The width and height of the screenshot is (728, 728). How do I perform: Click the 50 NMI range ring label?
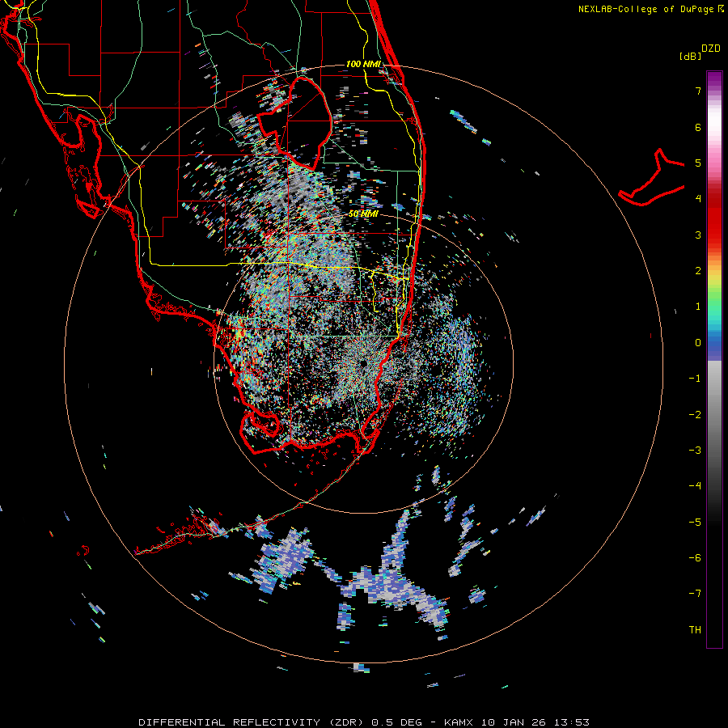pyautogui.click(x=363, y=214)
